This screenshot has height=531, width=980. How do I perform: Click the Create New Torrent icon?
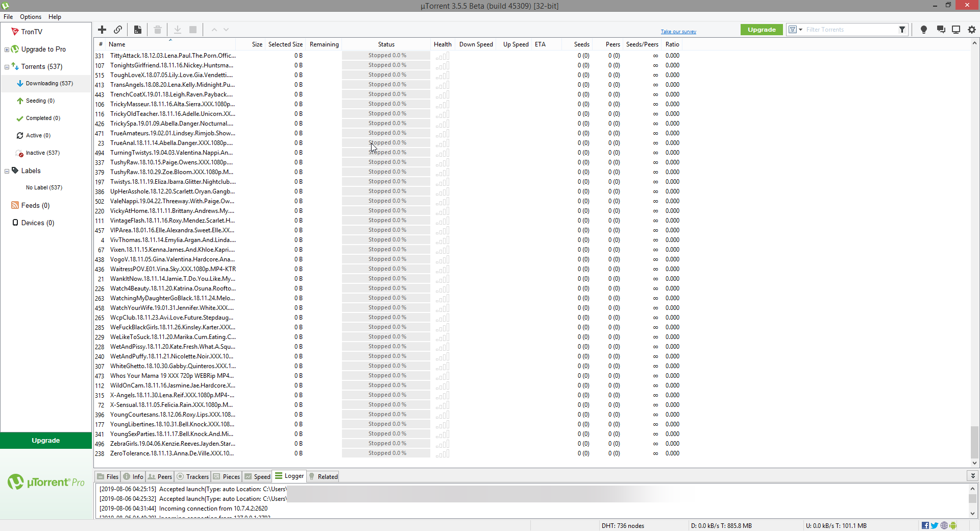click(138, 30)
